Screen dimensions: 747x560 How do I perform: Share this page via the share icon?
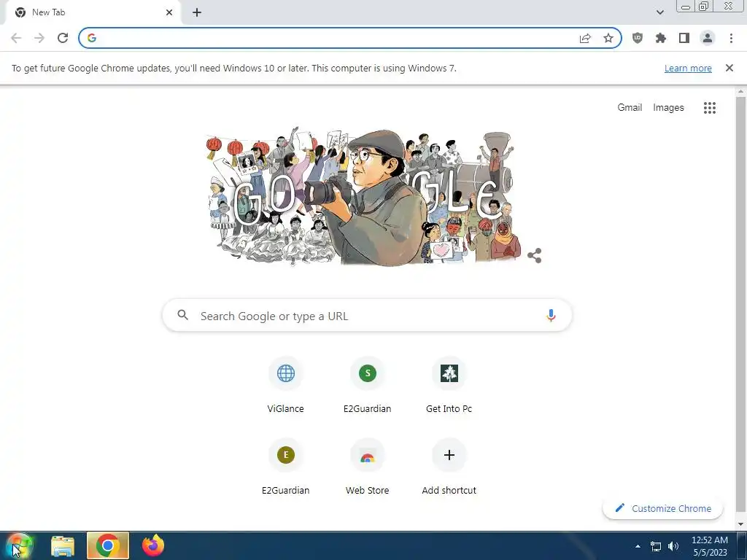585,38
